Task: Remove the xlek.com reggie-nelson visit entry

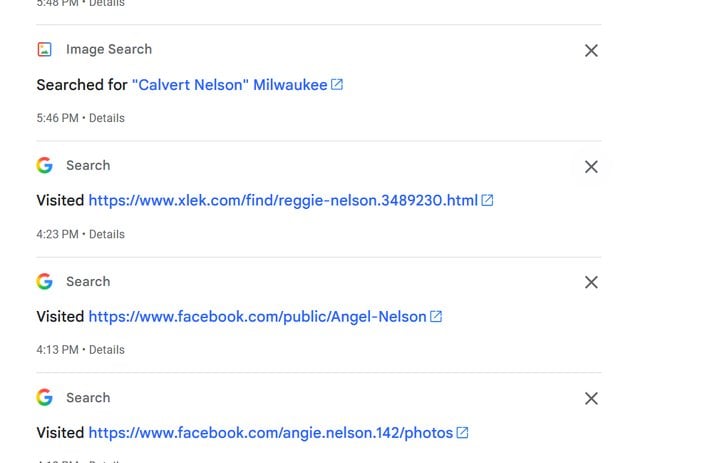Action: click(591, 167)
